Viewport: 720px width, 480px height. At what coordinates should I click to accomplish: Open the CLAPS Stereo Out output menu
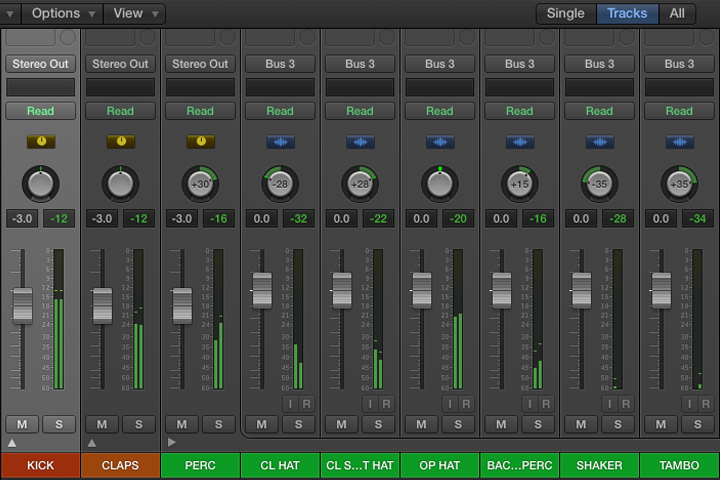click(120, 64)
